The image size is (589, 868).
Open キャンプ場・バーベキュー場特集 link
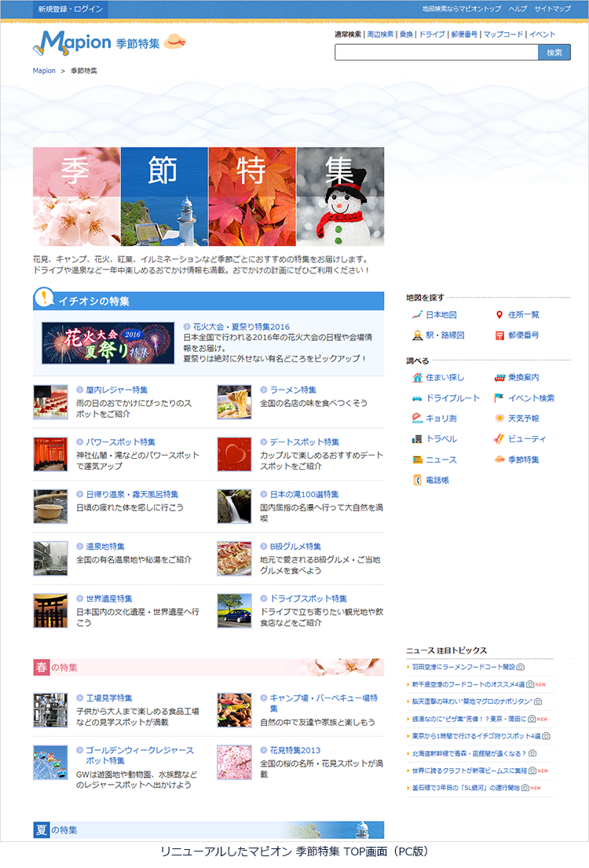[x=324, y=703]
